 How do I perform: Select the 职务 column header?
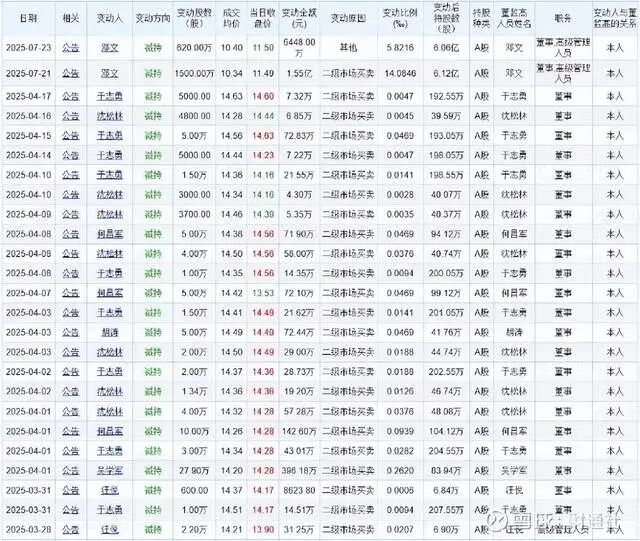click(x=558, y=18)
